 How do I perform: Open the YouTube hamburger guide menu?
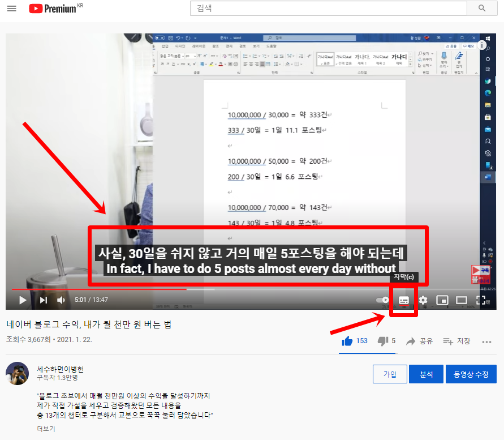11,8
